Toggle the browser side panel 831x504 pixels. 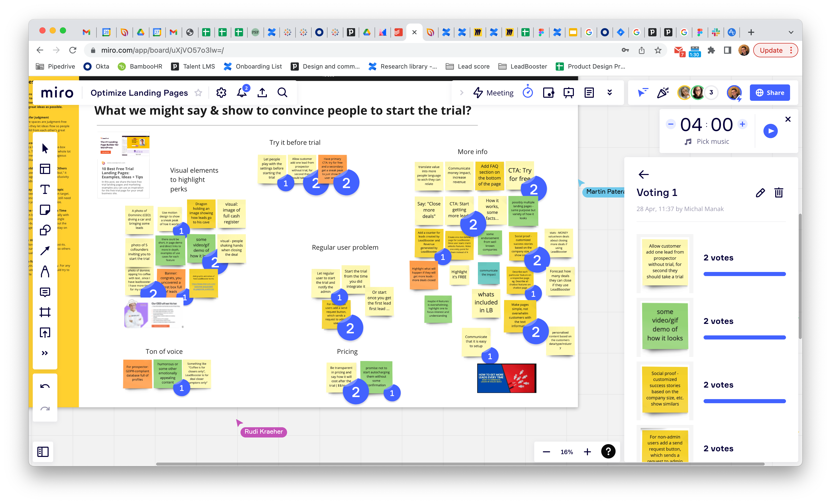[x=727, y=50]
